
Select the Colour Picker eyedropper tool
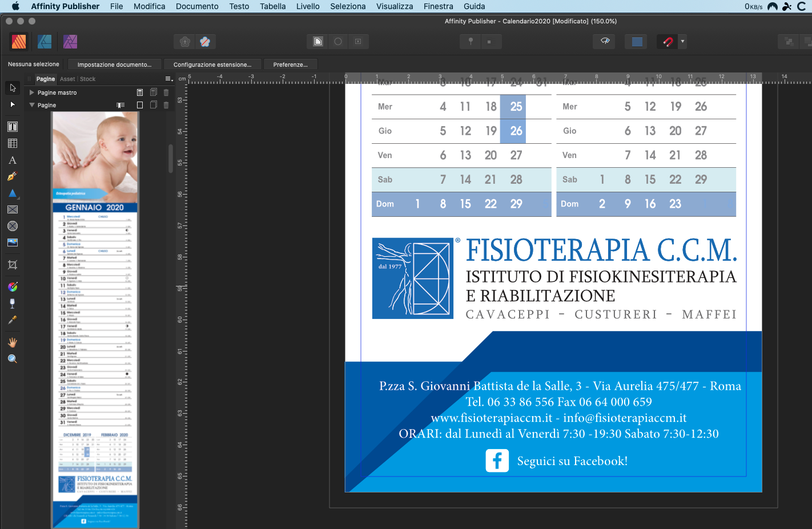tap(13, 320)
